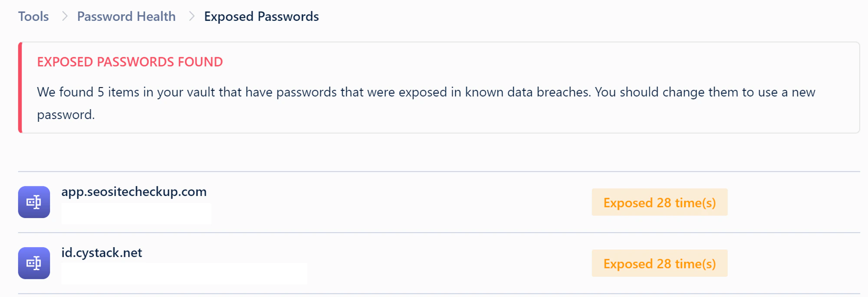Open the app.seositecheckup.com item entry
This screenshot has width=868, height=297.
pos(134,192)
